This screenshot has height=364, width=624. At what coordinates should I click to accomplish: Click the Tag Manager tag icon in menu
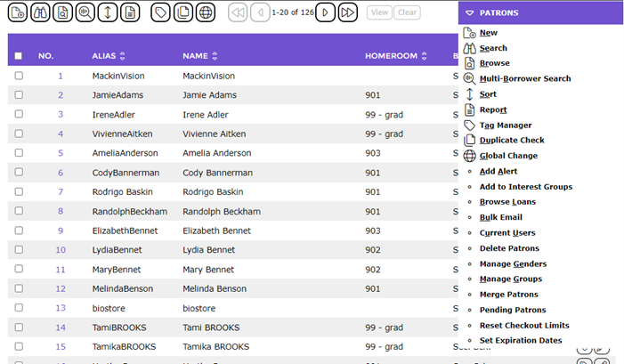tap(470, 125)
